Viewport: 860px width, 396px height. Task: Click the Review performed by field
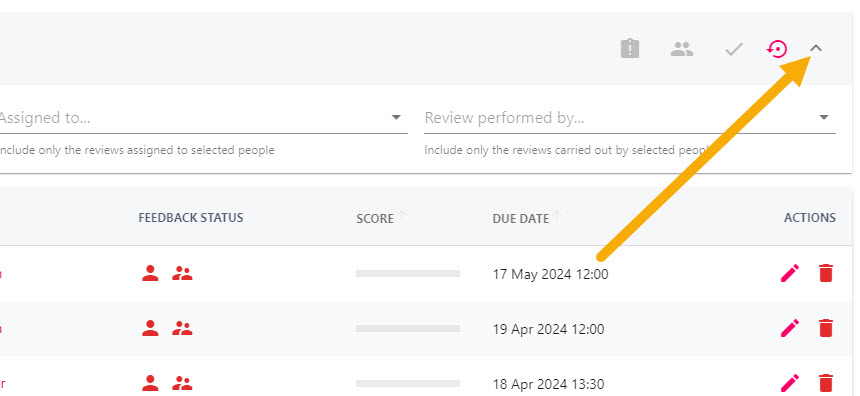pos(630,118)
